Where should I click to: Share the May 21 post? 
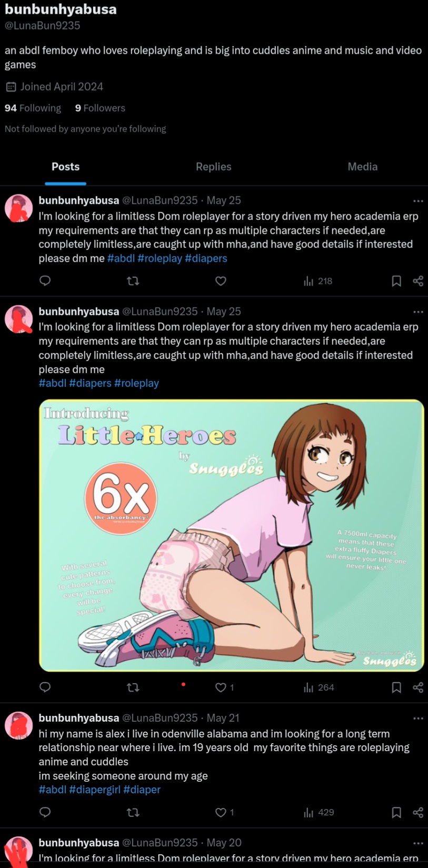418,812
